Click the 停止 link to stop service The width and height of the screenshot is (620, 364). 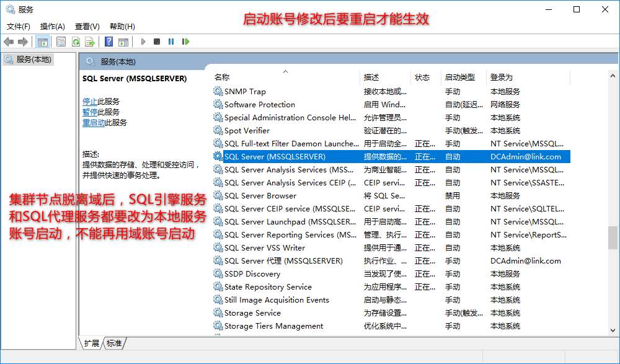coord(90,102)
